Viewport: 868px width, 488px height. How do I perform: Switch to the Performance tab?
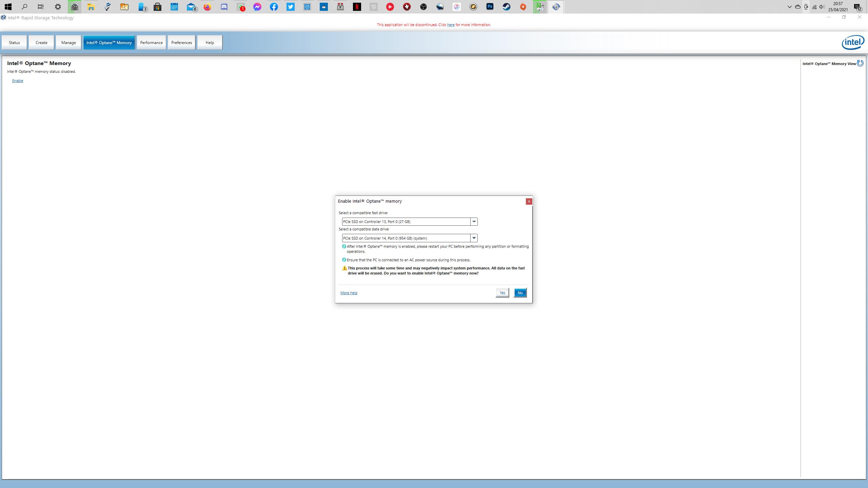click(x=151, y=42)
